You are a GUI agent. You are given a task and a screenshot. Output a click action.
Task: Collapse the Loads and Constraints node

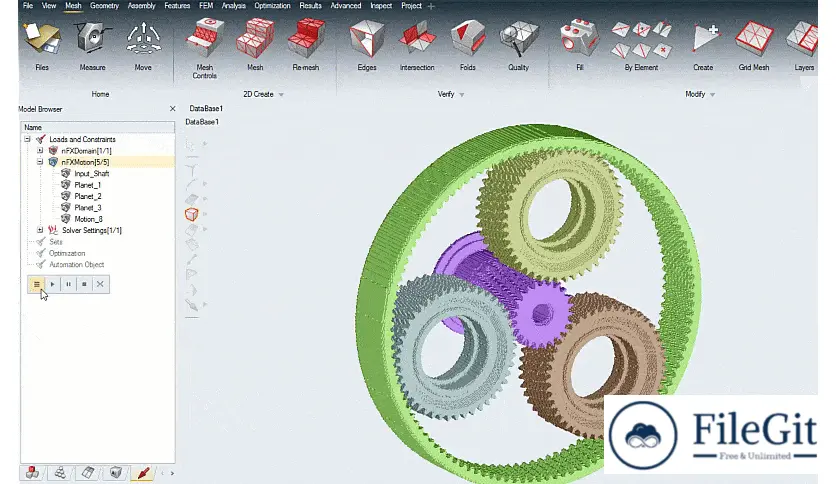point(27,139)
